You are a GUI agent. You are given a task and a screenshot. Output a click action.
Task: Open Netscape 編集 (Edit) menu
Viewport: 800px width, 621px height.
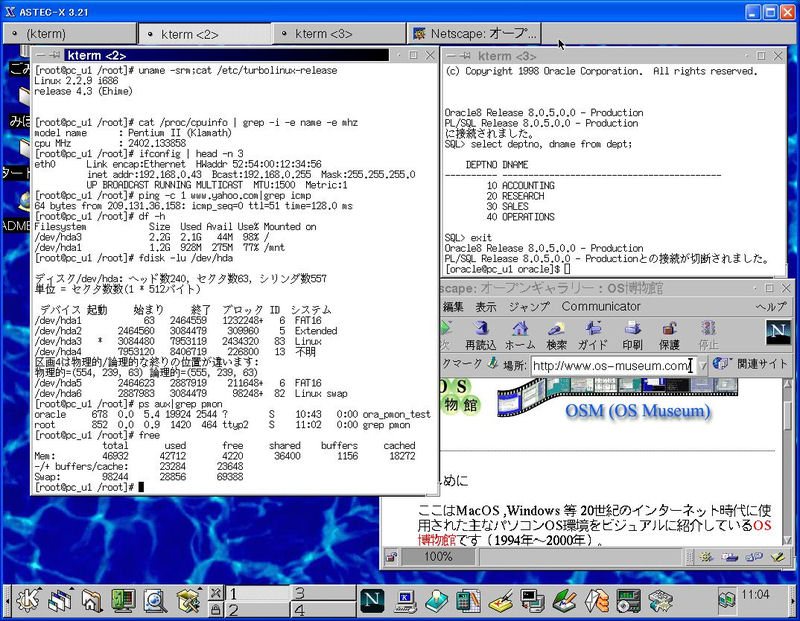click(x=453, y=307)
